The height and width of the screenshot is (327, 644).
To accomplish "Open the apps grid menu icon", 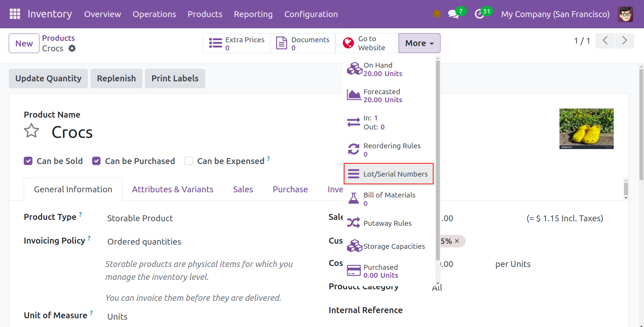I will coord(15,14).
